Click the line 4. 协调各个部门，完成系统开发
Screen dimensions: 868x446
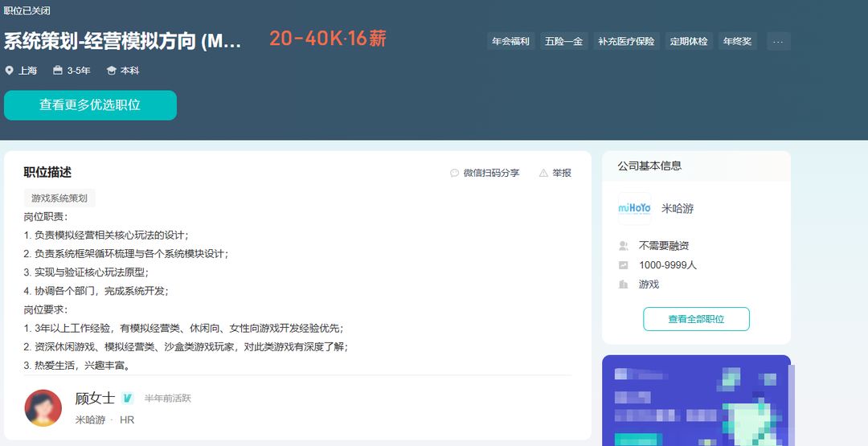pos(96,291)
